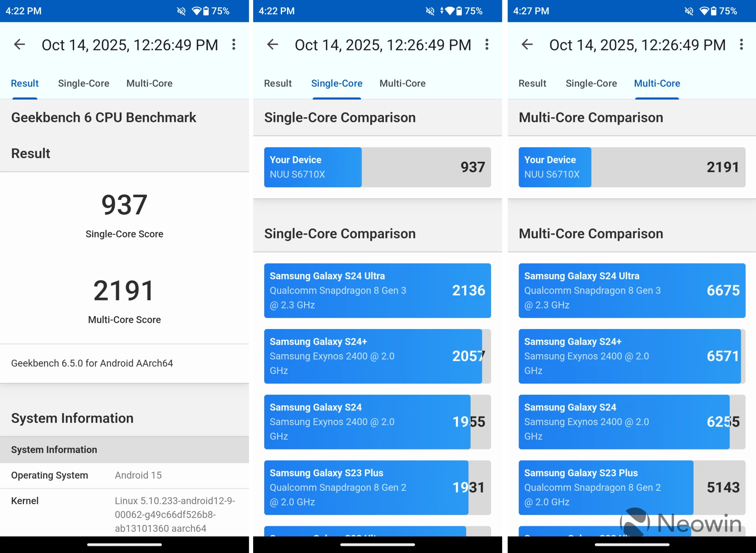
Task: Tap the 4:27 PM clock in status bar
Action: (x=531, y=11)
